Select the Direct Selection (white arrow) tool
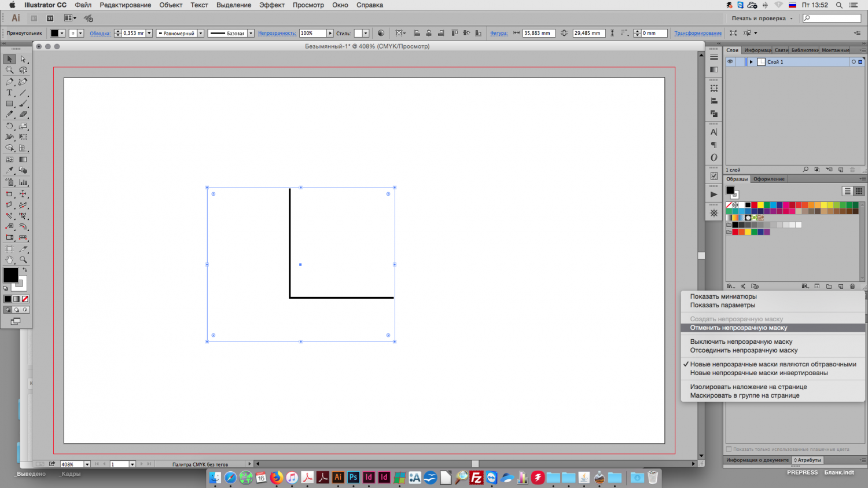 pyautogui.click(x=23, y=59)
